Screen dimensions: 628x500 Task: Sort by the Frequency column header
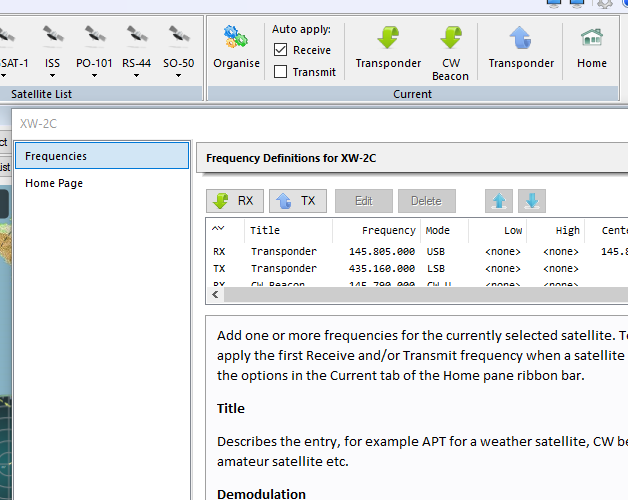[x=376, y=230]
